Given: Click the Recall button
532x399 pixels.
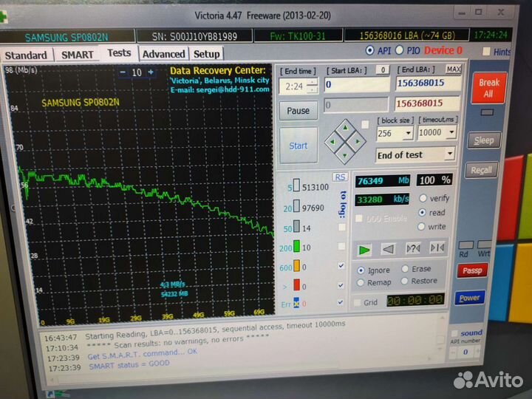Looking at the screenshot, I should 481,170.
